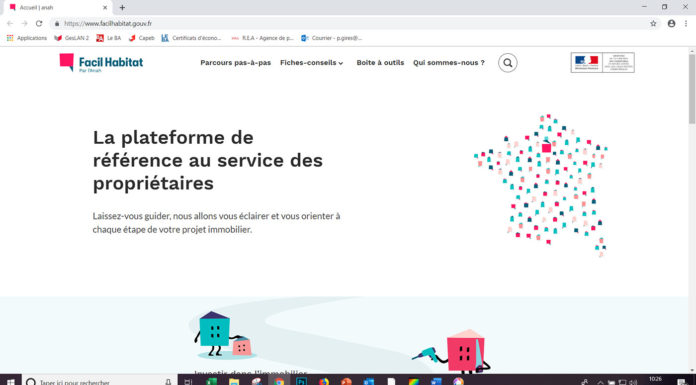Reload the page with the refresh icon
696x385 pixels.
(39, 24)
